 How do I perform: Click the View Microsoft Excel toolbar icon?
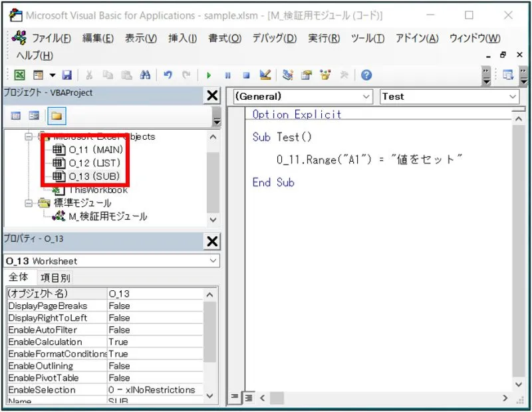[x=19, y=75]
